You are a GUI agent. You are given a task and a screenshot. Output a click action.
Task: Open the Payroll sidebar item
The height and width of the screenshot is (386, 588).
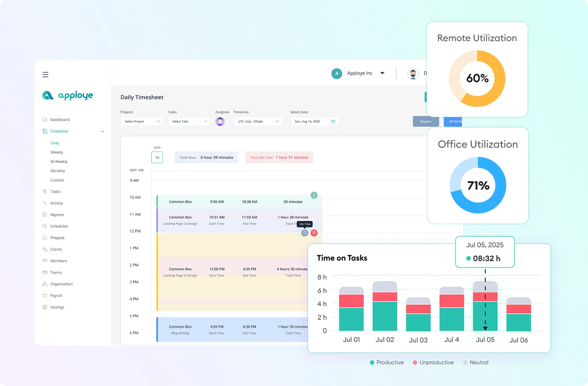click(56, 296)
